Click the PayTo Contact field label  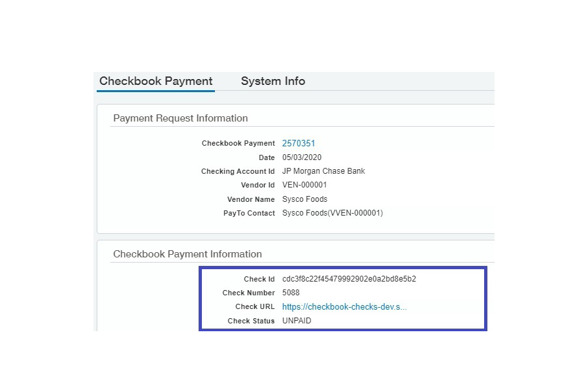pos(249,213)
